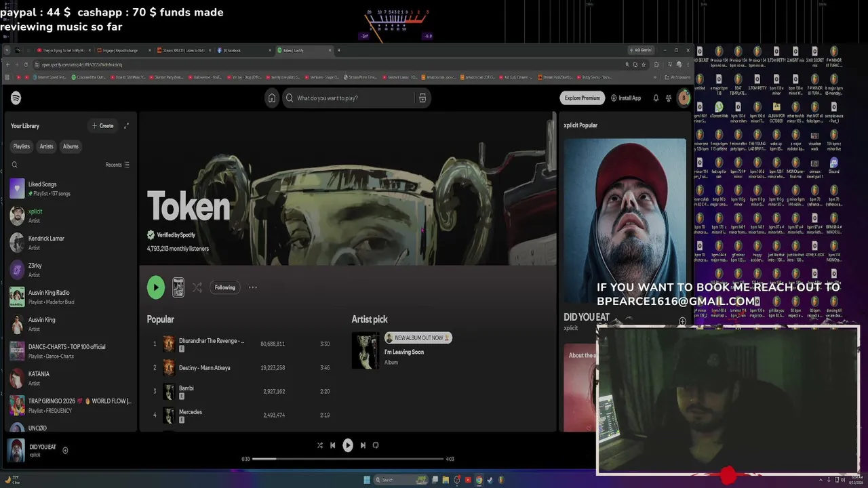Open Z3rky artist in the library
868x488 pixels.
[x=71, y=270]
